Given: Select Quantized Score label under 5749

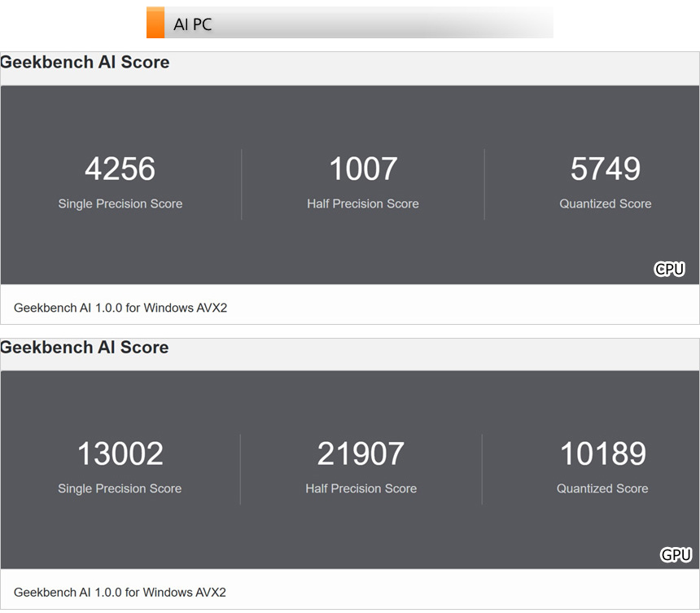Looking at the screenshot, I should coord(605,204).
